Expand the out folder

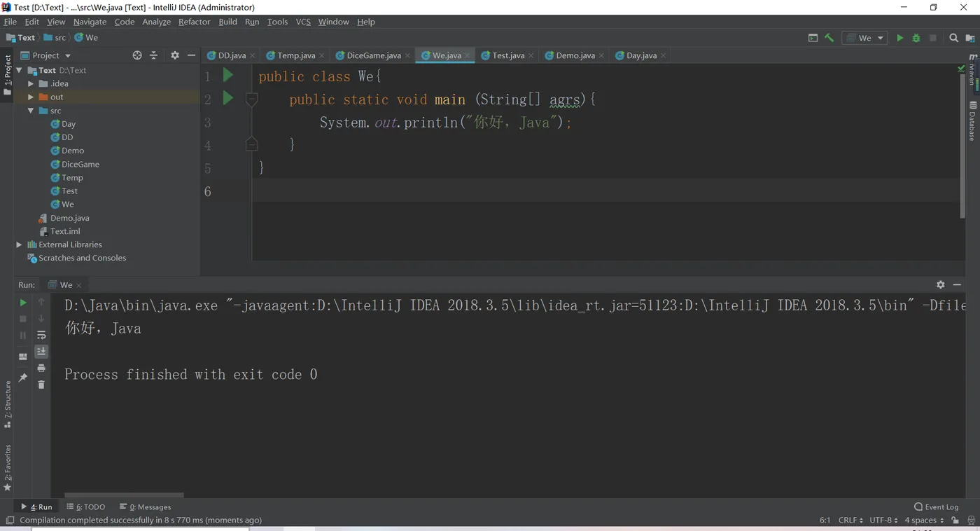[31, 97]
